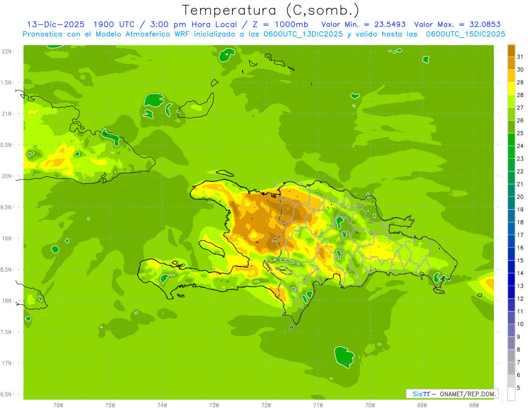Click legend value '28'
The height and width of the screenshot is (411, 532).
tap(520, 95)
